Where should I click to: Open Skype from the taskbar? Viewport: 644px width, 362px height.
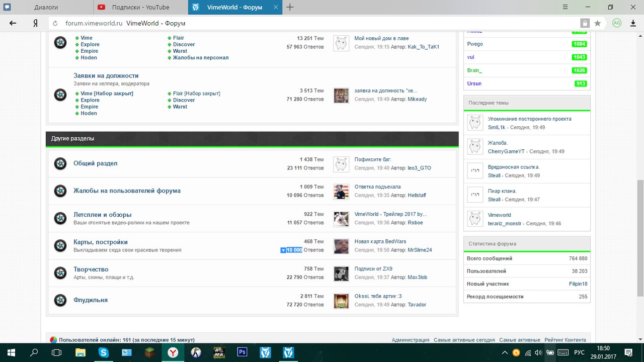[104, 352]
